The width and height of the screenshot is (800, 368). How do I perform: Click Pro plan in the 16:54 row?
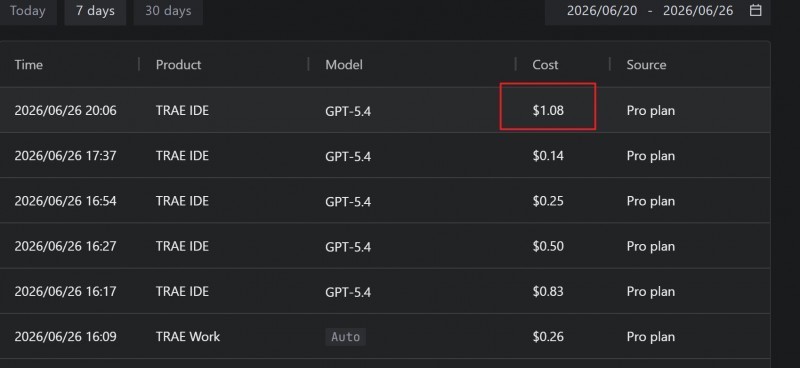(x=651, y=201)
